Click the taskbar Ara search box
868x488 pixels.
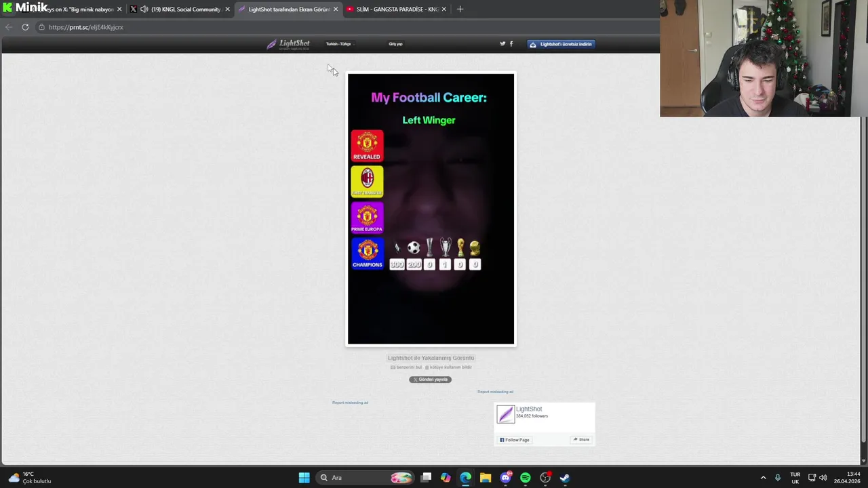(x=366, y=478)
